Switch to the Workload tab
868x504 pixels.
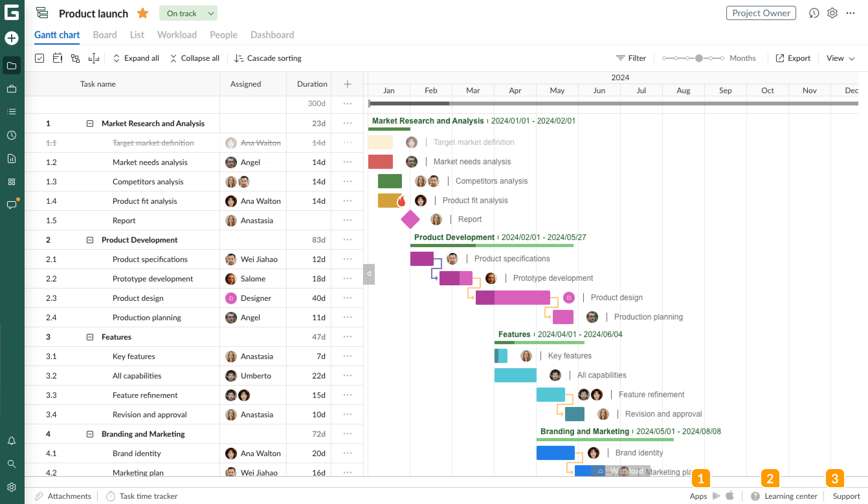tap(177, 35)
